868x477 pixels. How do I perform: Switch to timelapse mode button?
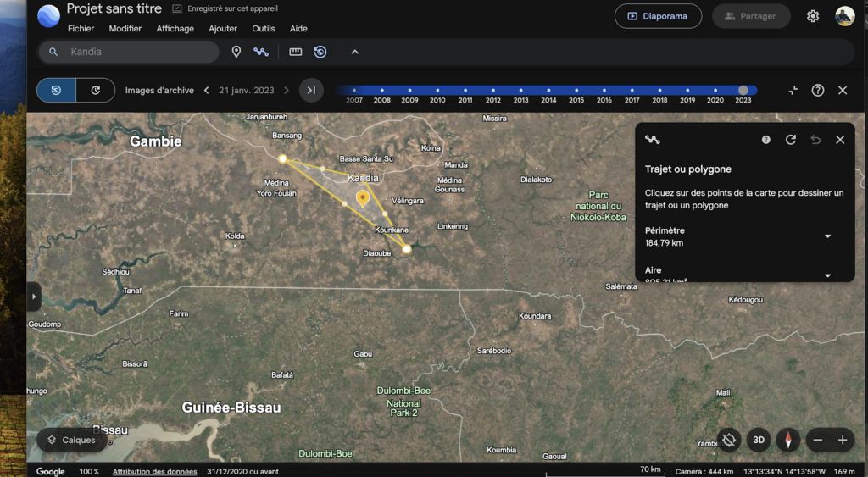pos(95,90)
